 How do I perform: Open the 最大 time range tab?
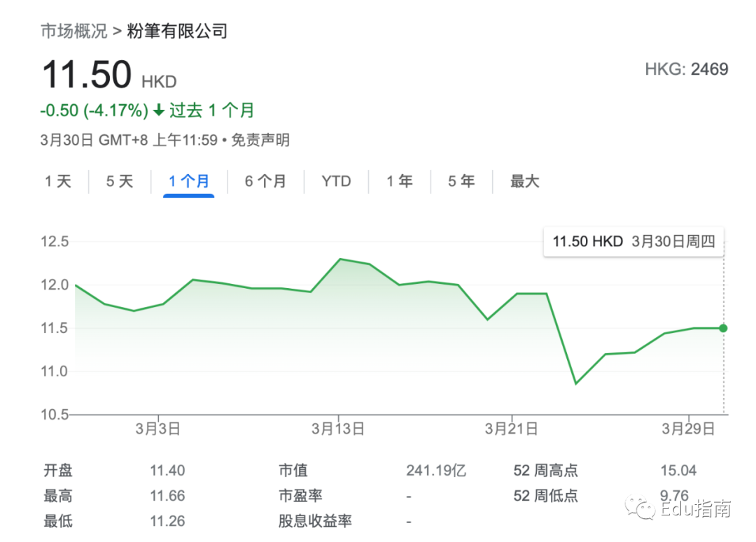tap(524, 181)
